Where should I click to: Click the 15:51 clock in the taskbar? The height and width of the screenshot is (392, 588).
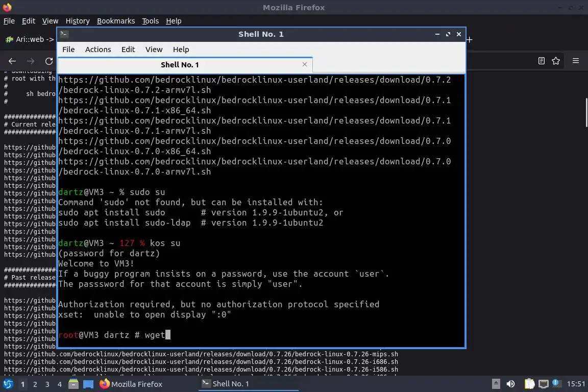pyautogui.click(x=576, y=384)
